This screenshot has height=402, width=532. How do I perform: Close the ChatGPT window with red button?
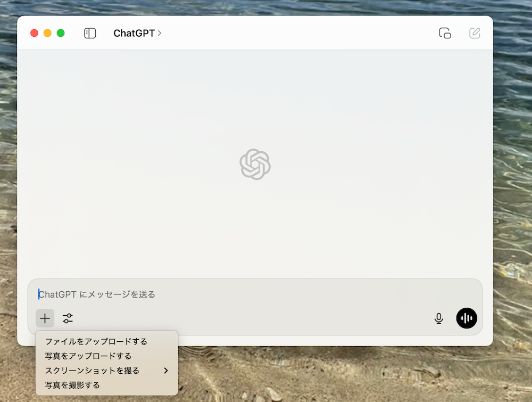35,33
